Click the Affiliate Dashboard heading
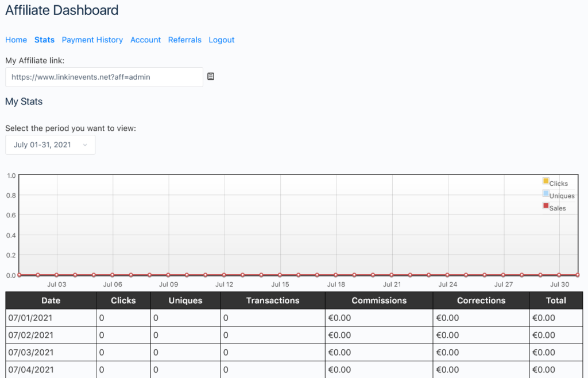 pos(62,10)
